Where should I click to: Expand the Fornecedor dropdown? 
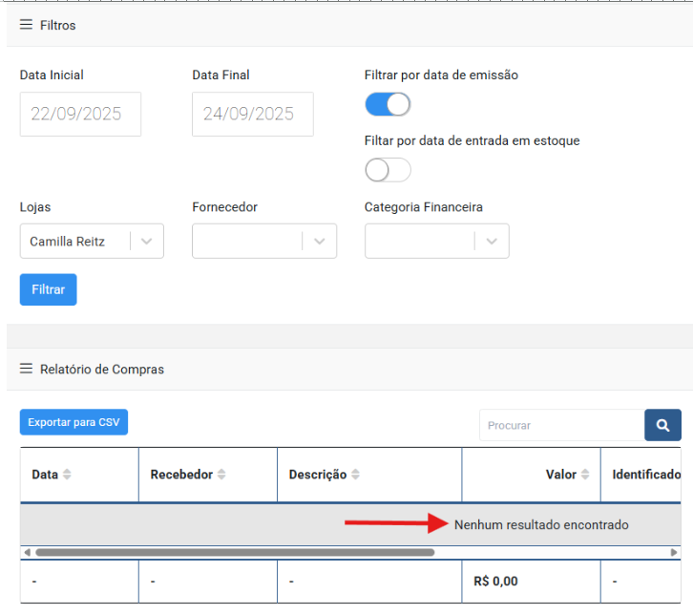(319, 242)
